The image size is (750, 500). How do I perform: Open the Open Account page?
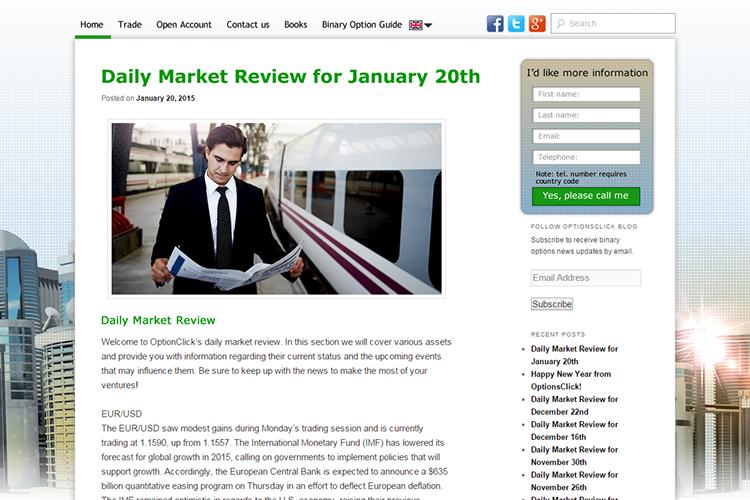click(x=184, y=25)
